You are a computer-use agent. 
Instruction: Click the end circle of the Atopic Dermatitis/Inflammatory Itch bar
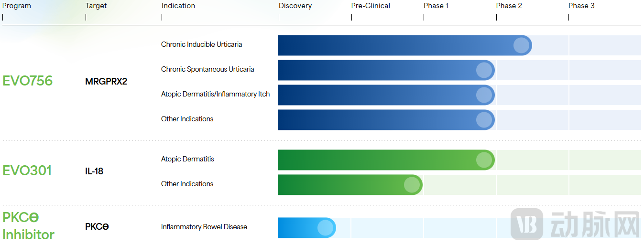[484, 95]
